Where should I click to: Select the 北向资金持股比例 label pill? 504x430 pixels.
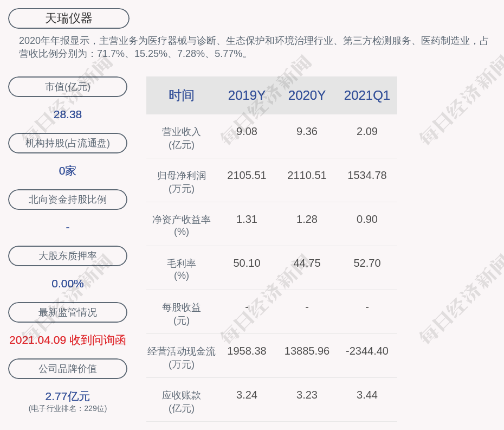point(68,200)
